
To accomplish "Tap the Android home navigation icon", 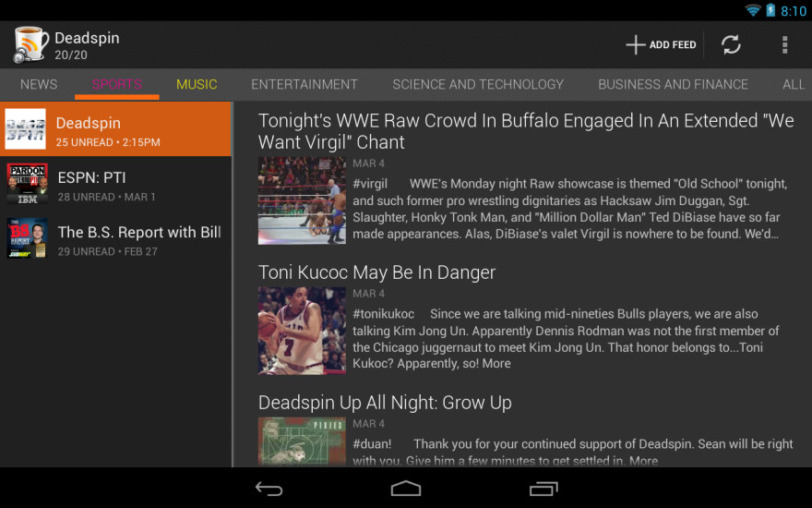I will tap(406, 488).
